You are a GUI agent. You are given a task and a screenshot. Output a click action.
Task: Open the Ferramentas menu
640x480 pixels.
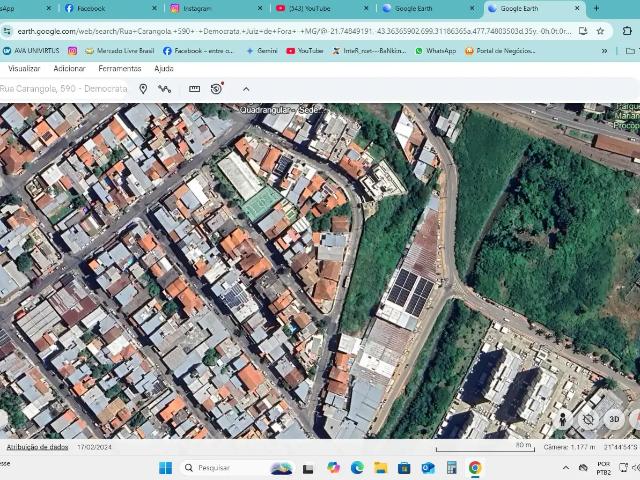point(120,69)
